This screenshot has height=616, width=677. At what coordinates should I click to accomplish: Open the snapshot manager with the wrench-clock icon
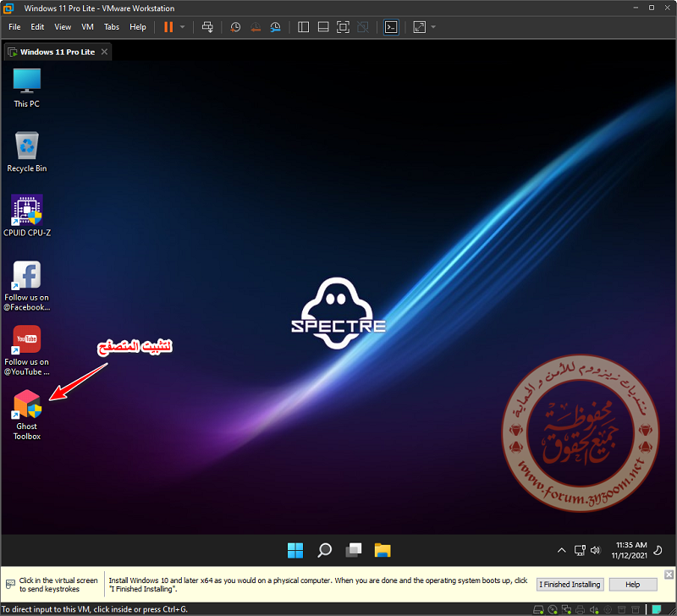276,27
